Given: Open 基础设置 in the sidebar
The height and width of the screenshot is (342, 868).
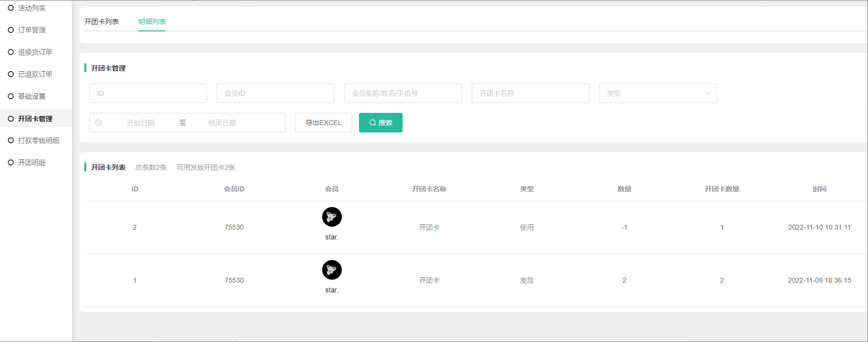Looking at the screenshot, I should [x=32, y=96].
